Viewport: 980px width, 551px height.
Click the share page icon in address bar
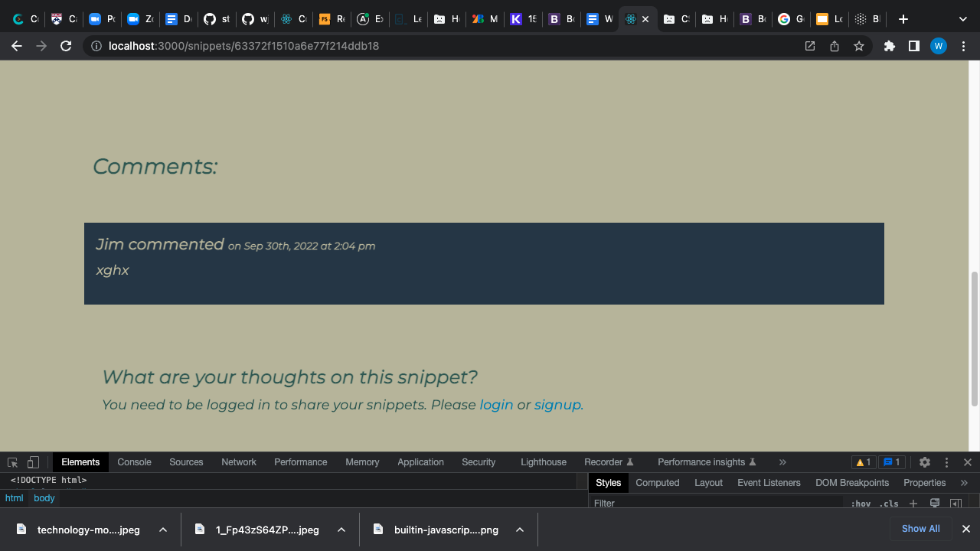pyautogui.click(x=835, y=46)
